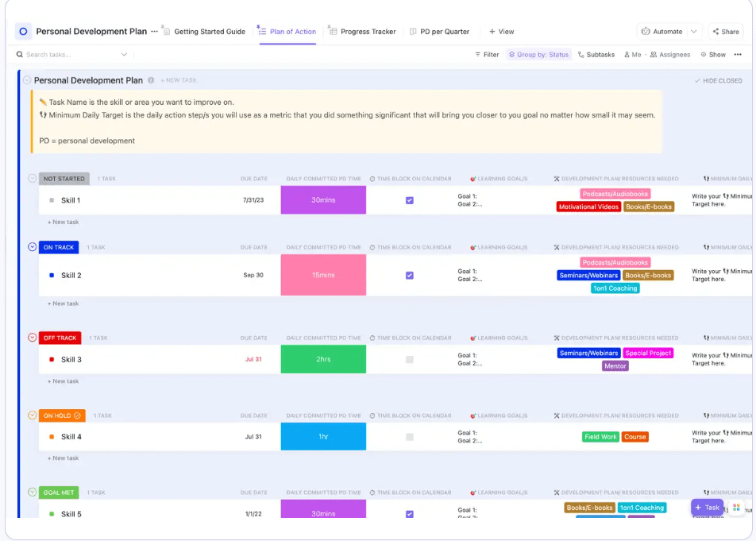Click Skill 4 blue 1hr cell
Screen dimensions: 756x541
pyautogui.click(x=323, y=436)
